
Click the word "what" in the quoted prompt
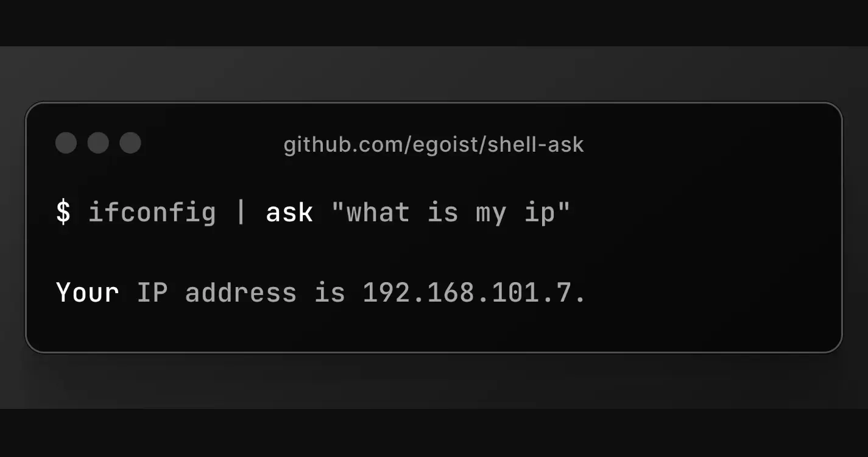378,213
